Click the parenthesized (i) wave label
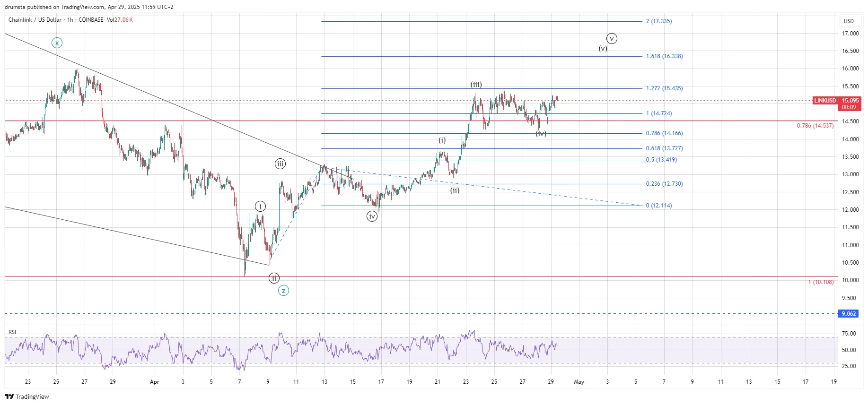868x405 pixels. pos(442,140)
